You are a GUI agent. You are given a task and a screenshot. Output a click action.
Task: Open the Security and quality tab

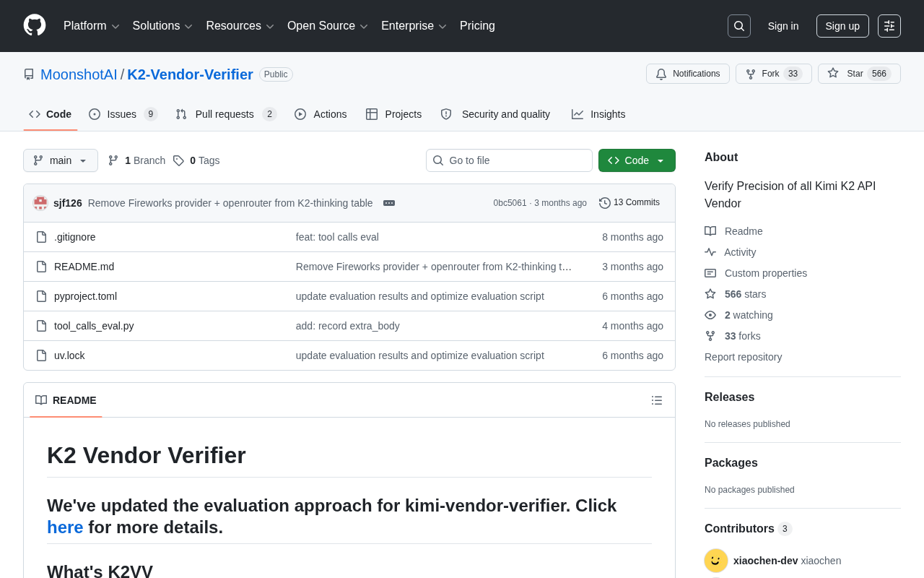(x=495, y=114)
